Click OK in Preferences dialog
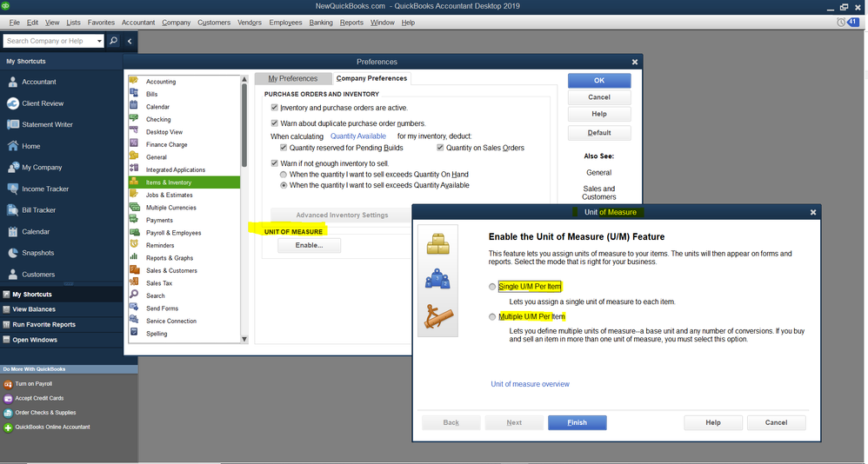Image resolution: width=868 pixels, height=464 pixels. (599, 80)
